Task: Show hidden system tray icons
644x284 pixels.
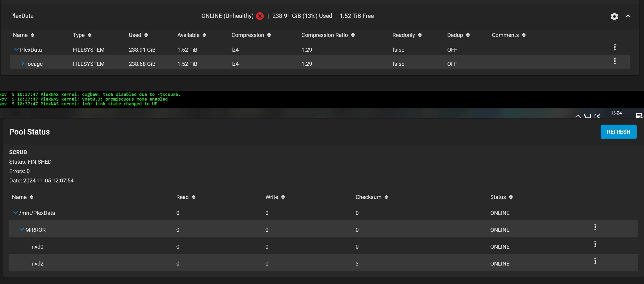Action: pyautogui.click(x=578, y=116)
